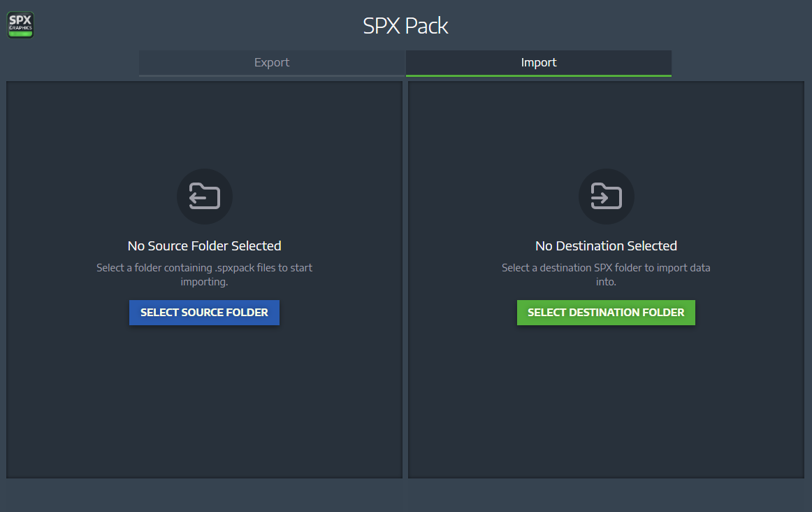Image resolution: width=812 pixels, height=512 pixels.
Task: Click the .spxpack files instruction text
Action: [x=204, y=274]
